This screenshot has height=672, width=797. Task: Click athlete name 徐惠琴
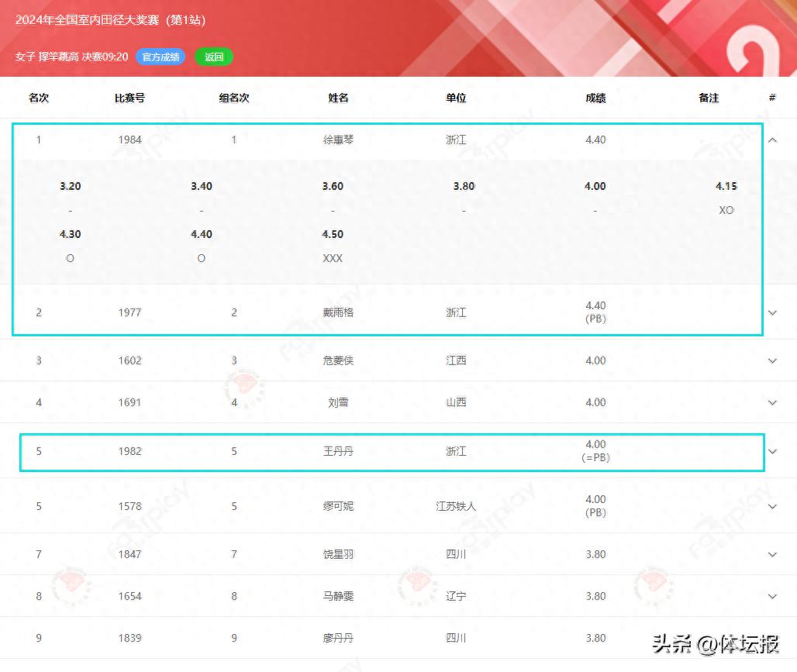coord(338,140)
